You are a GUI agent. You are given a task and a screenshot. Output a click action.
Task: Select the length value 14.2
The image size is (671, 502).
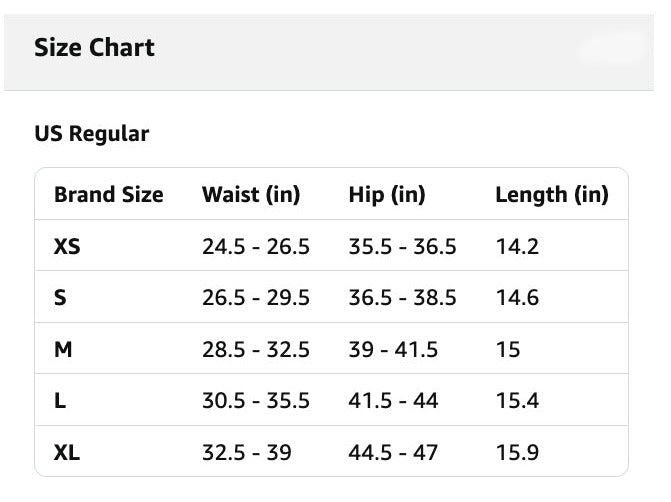point(517,246)
